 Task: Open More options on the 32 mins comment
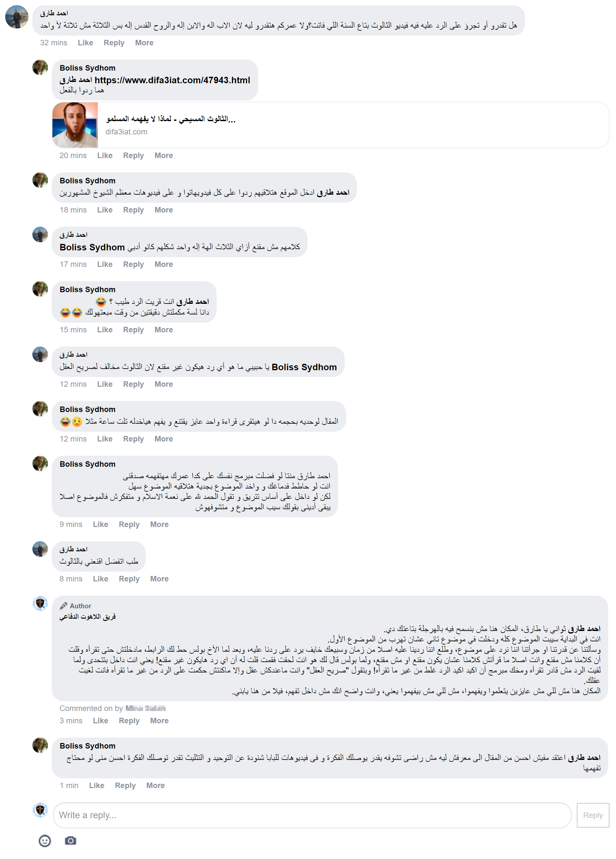click(x=144, y=43)
